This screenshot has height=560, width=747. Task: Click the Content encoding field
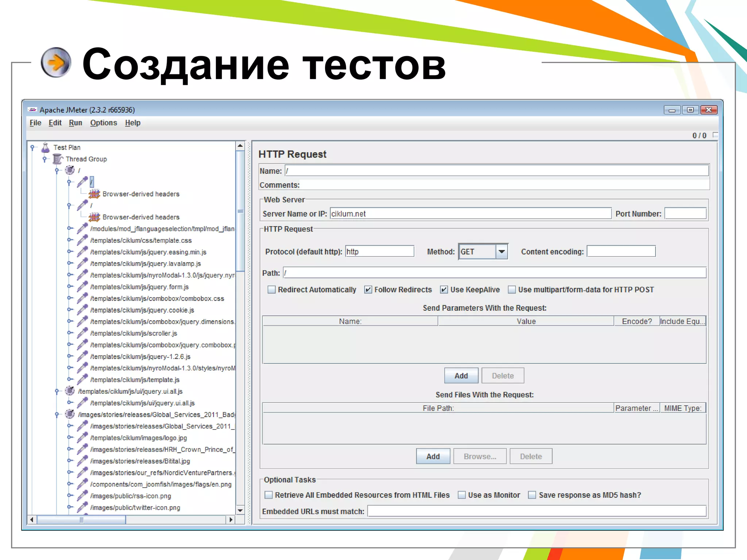[x=621, y=251]
